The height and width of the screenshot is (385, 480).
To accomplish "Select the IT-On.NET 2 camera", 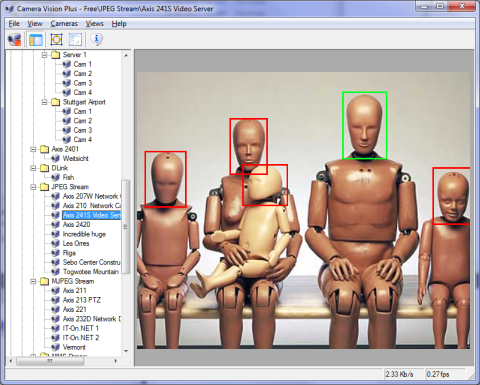I will (x=81, y=338).
